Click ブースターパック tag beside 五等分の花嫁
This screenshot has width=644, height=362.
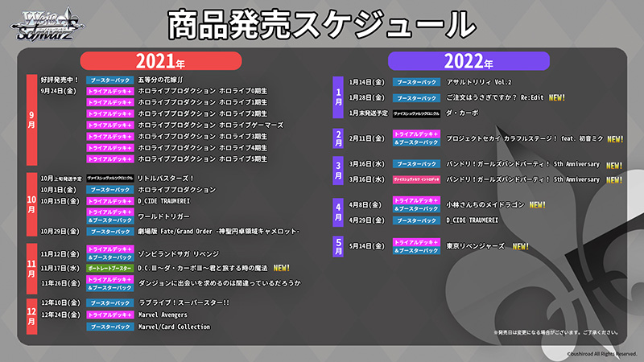(x=110, y=80)
